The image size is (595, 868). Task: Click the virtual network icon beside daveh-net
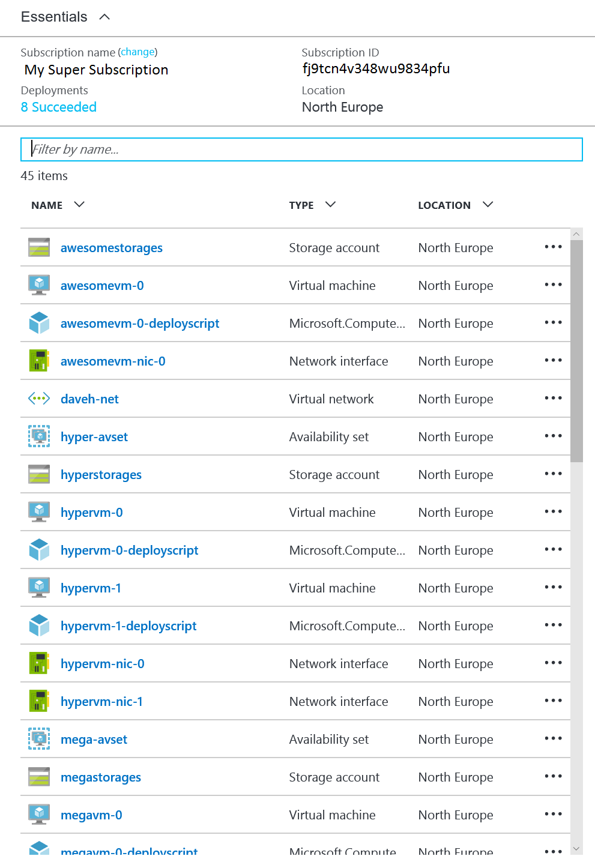point(38,399)
